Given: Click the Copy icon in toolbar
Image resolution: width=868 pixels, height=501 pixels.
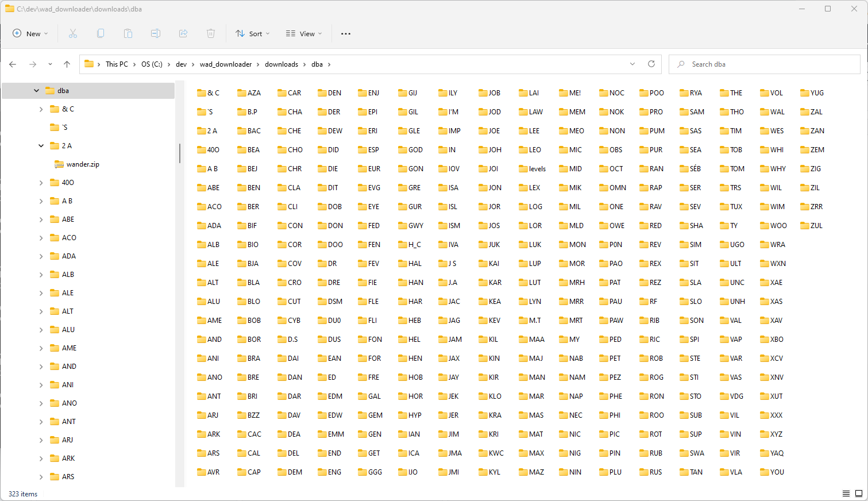Looking at the screenshot, I should (x=101, y=33).
